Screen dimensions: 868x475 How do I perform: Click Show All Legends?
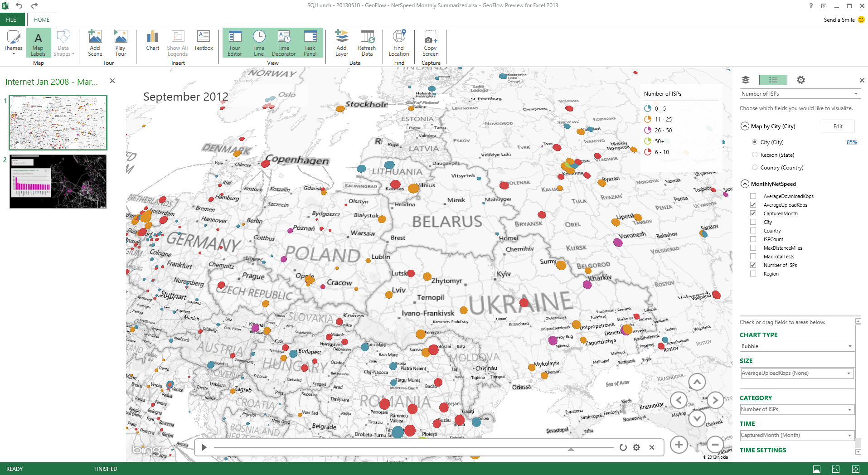point(178,43)
